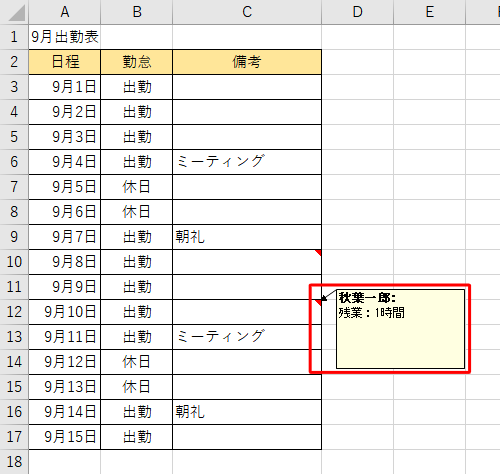The height and width of the screenshot is (474, 500).
Task: Click '朝礼' in the 9月7日 row
Action: click(x=190, y=237)
